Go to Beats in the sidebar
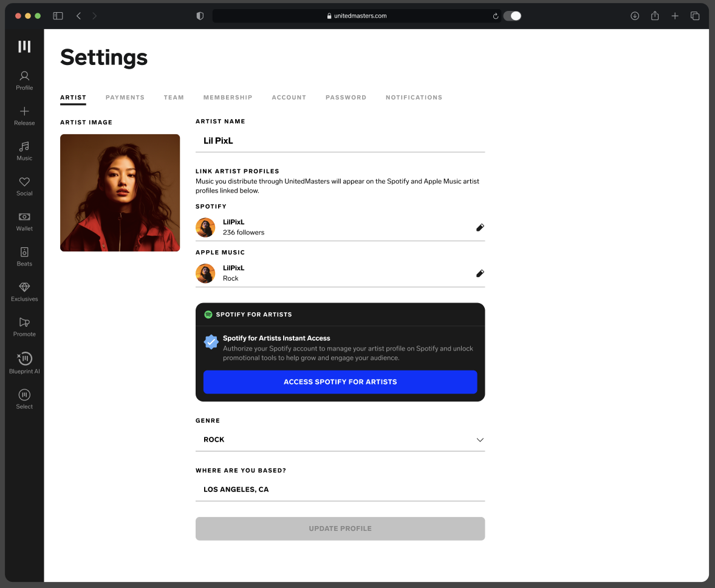Image resolution: width=715 pixels, height=588 pixels. [24, 257]
